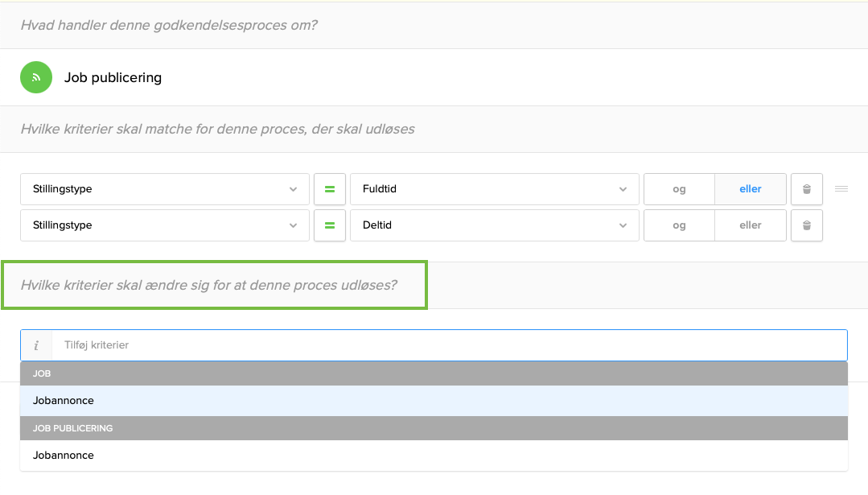Open the second Stillingstype dropdown
868x495 pixels.
(x=164, y=225)
